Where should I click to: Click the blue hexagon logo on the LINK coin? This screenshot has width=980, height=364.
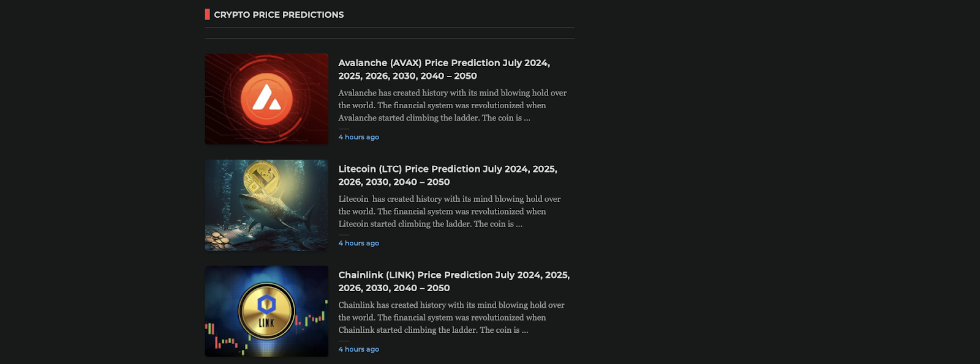[266, 303]
